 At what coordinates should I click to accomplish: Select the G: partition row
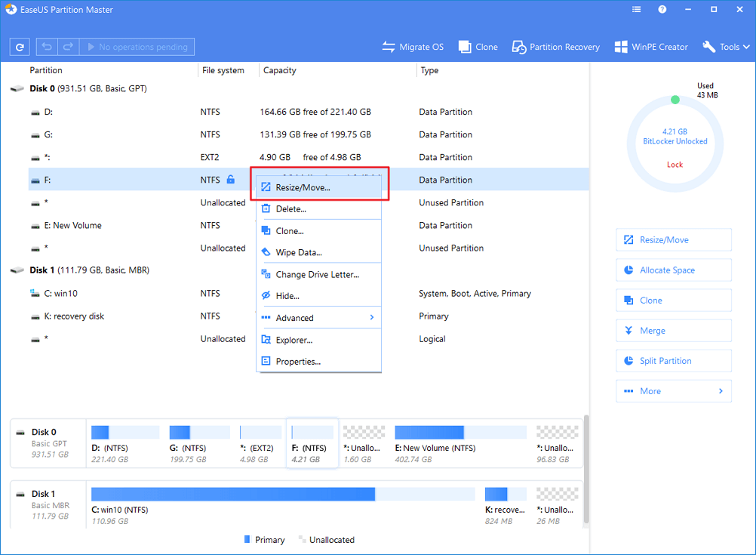tap(309, 134)
